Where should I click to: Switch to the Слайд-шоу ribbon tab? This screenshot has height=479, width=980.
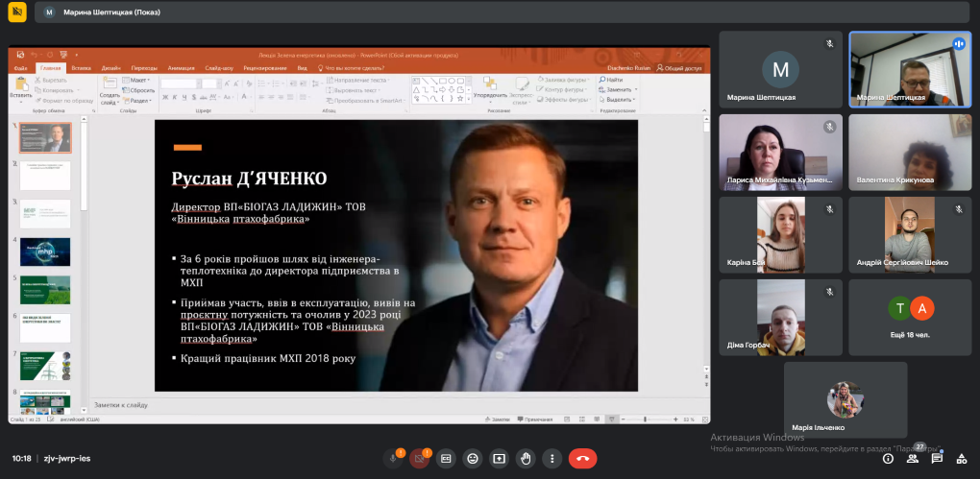(x=219, y=68)
